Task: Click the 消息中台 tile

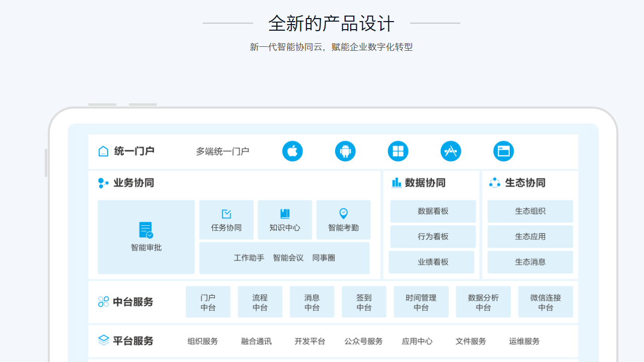Action: [312, 302]
